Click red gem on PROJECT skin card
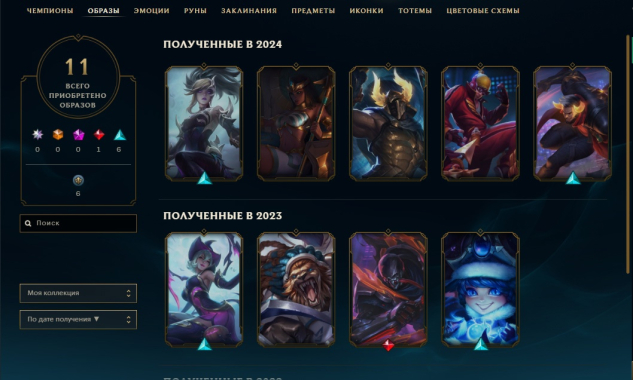The width and height of the screenshot is (633, 380). pos(388,345)
